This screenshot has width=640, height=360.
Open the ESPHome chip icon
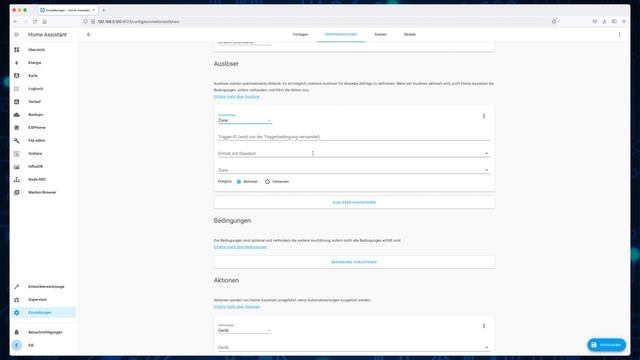tap(17, 128)
